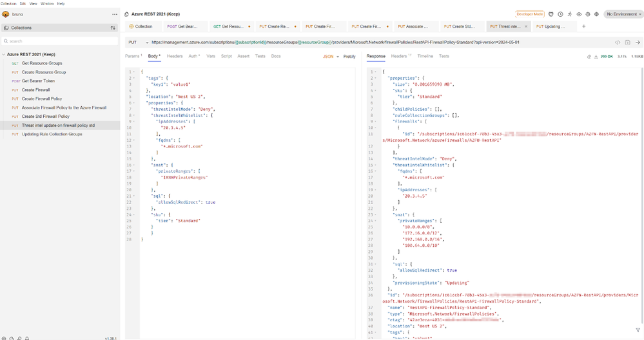This screenshot has height=340, width=644.
Task: Open the sidebar three-dots menu next to bruno
Action: click(x=115, y=14)
